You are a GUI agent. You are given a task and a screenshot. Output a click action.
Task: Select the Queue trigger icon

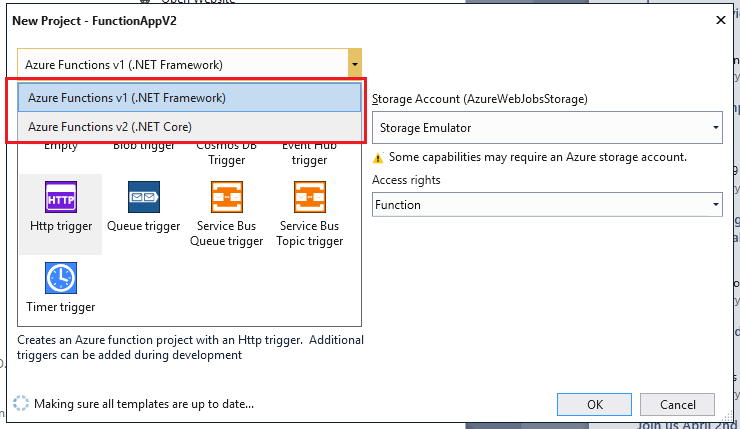(144, 197)
